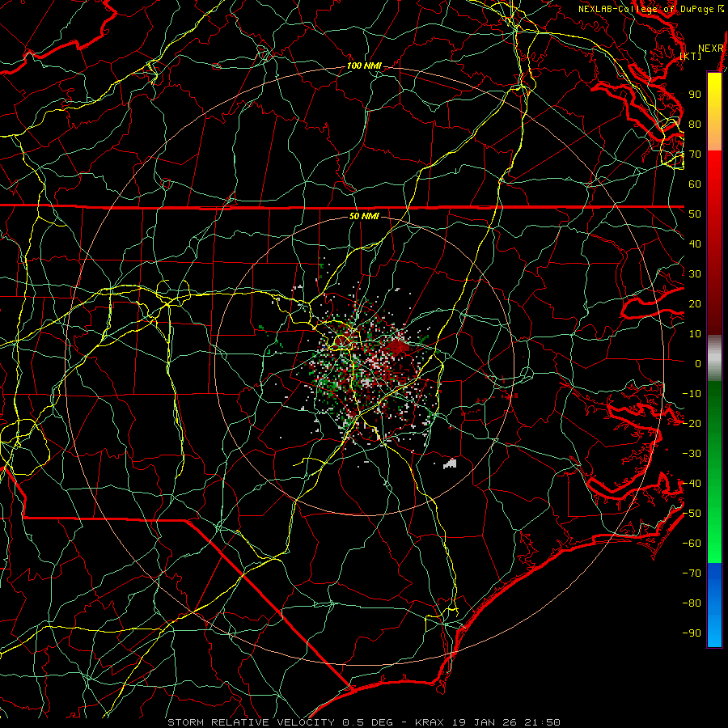Click the -90 scale label
This screenshot has height=728, width=728.
[x=692, y=633]
